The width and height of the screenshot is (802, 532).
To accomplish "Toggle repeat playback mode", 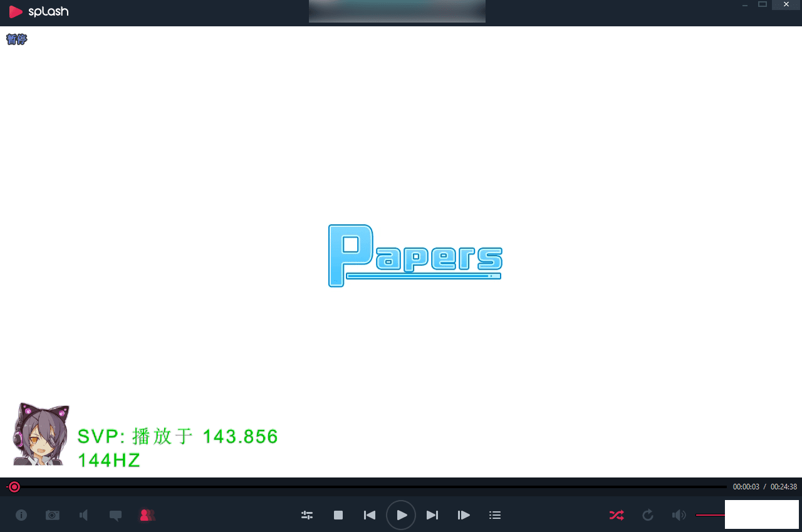I will (x=648, y=515).
